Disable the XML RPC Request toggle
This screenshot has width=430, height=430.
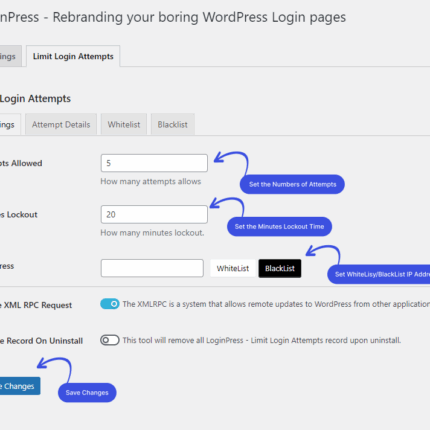coord(110,304)
